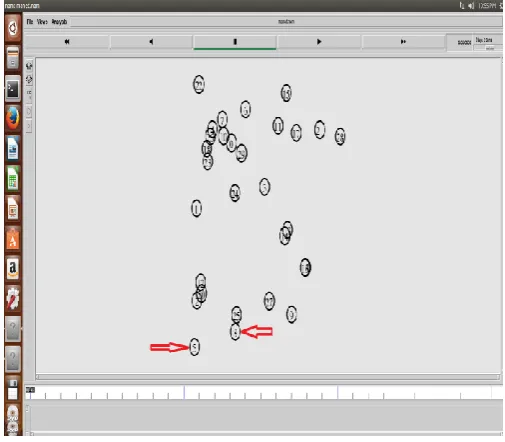The width and height of the screenshot is (505, 442).
Task: Rewind the animation with the double-left arrow
Action: pos(67,42)
